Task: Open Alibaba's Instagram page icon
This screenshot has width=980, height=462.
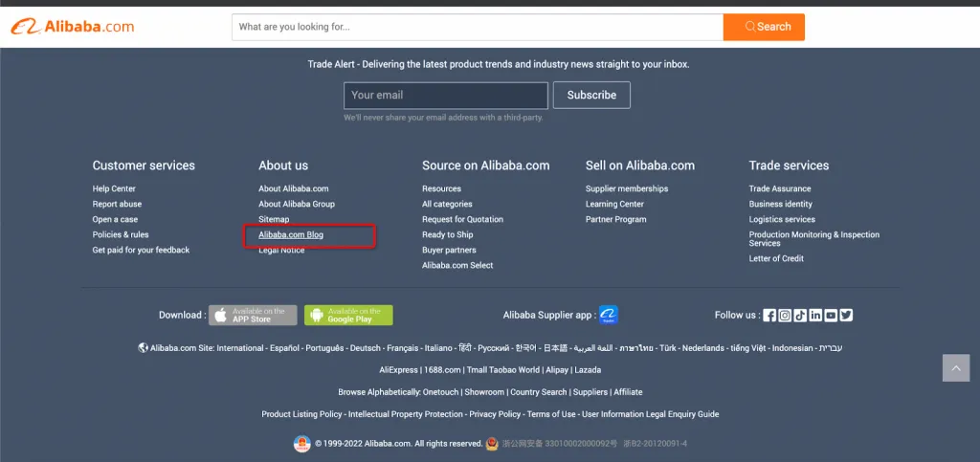Action: [785, 316]
